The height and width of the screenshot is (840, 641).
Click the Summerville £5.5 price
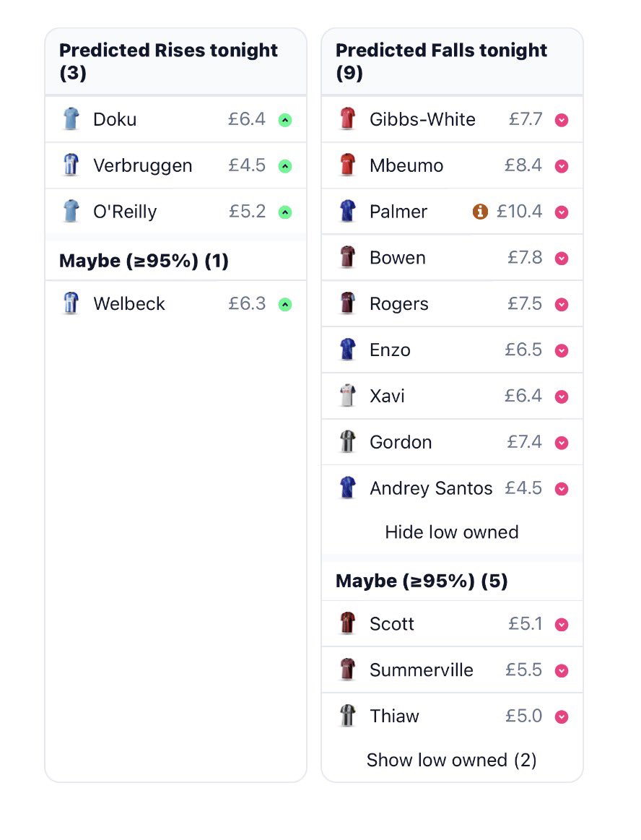(524, 670)
